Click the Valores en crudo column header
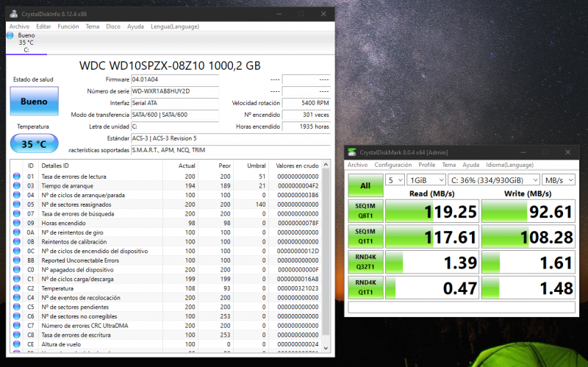 [x=297, y=165]
